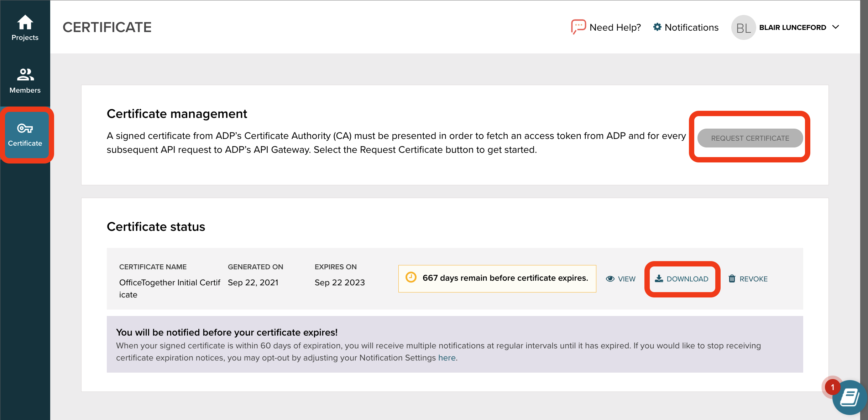
Task: Open Notification Settings via 'here' link
Action: click(x=447, y=358)
